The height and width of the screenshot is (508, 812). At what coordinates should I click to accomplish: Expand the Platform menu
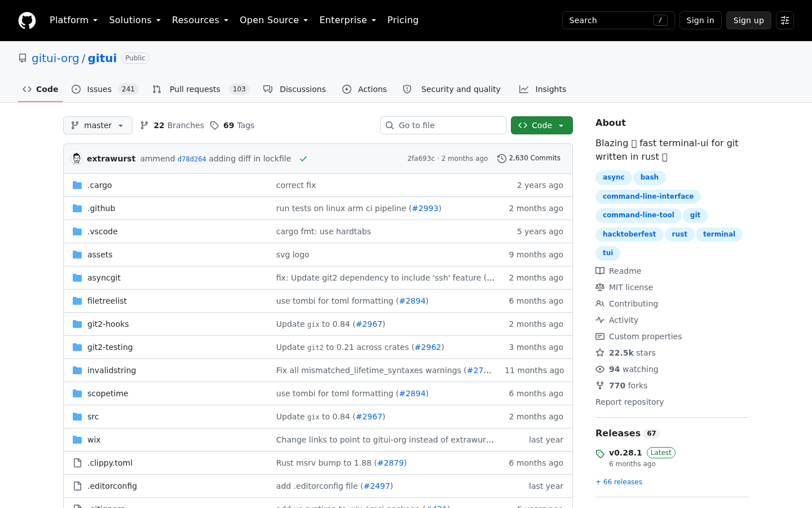point(74,20)
